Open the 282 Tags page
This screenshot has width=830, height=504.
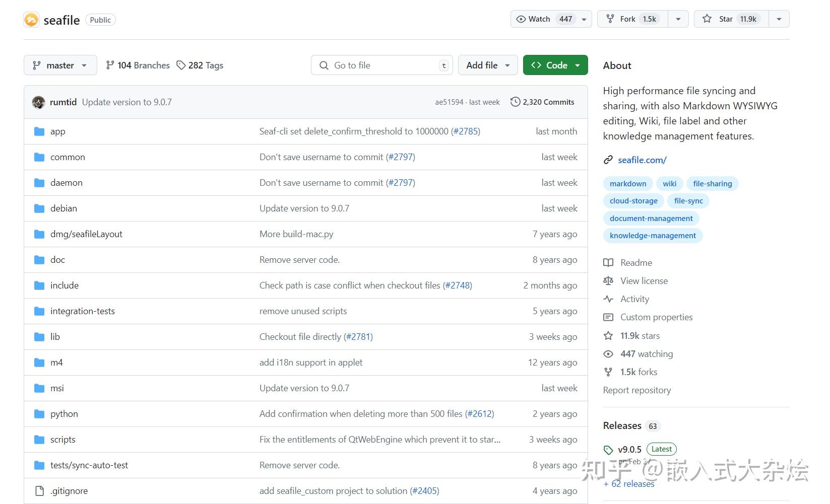pos(200,65)
